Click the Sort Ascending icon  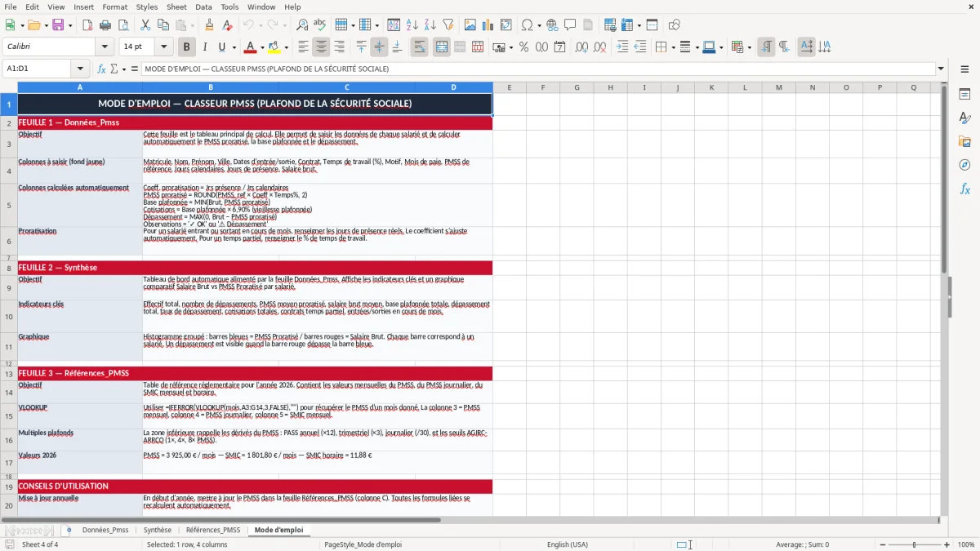[x=412, y=25]
